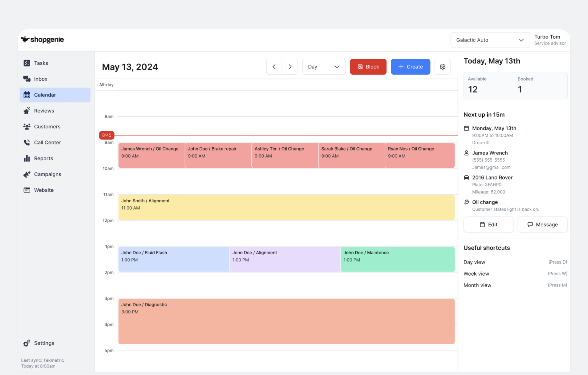Click the Reviews star icon

(x=27, y=111)
